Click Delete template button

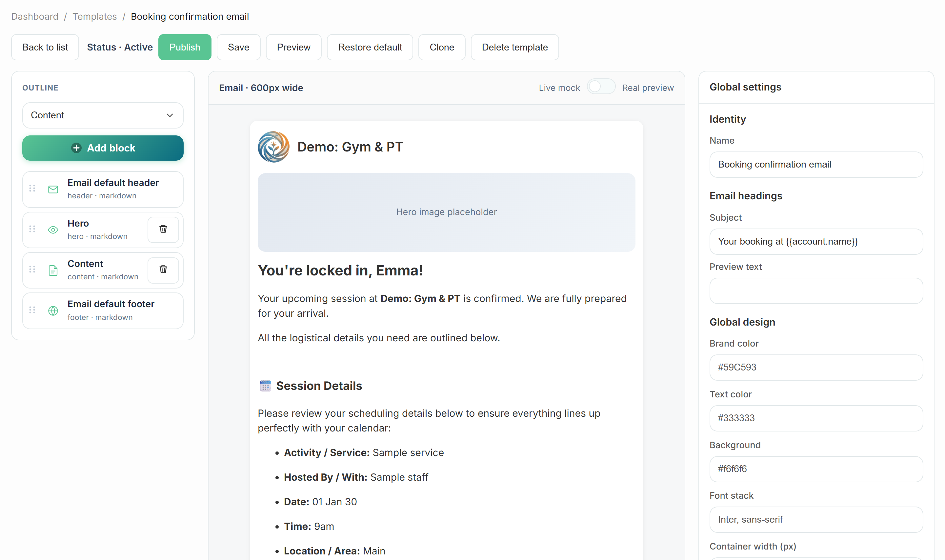515,47
